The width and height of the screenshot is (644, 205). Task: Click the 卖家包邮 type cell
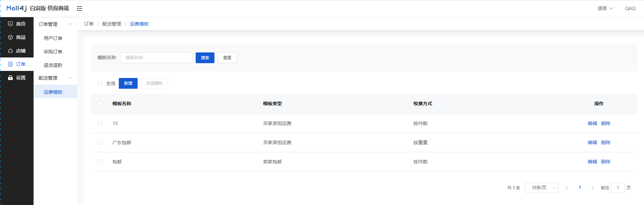click(273, 162)
